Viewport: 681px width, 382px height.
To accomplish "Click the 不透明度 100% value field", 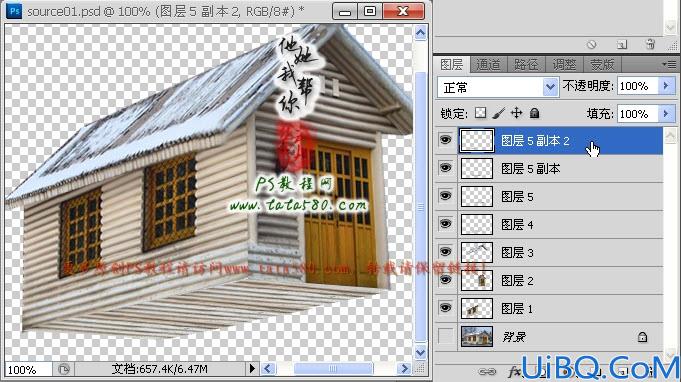I will click(638, 86).
